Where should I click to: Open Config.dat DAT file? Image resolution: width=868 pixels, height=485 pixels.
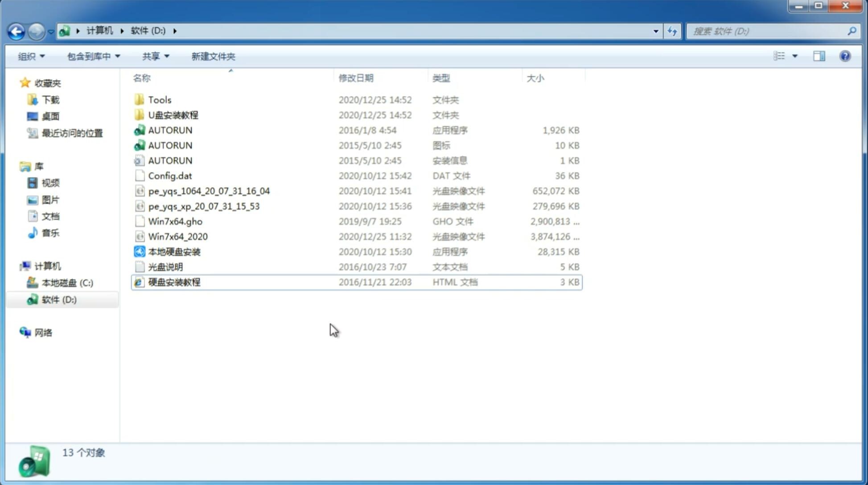pos(170,176)
